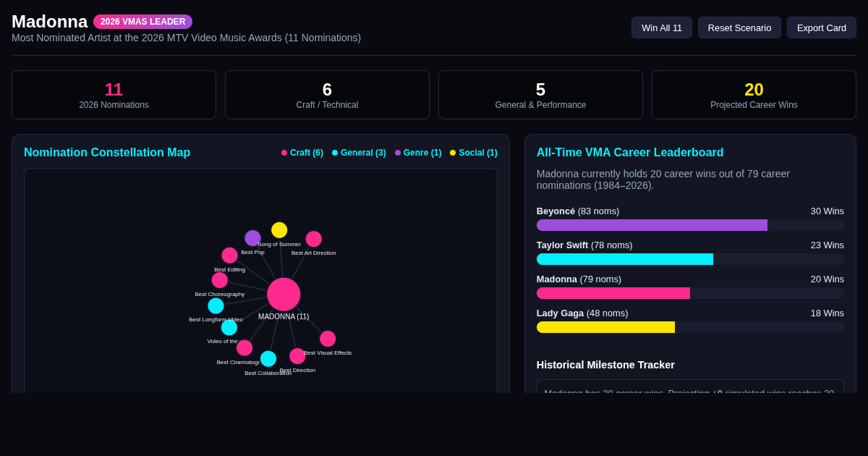This screenshot has height=456, width=868.
Task: Select the Best Pop node
Action: point(252,238)
